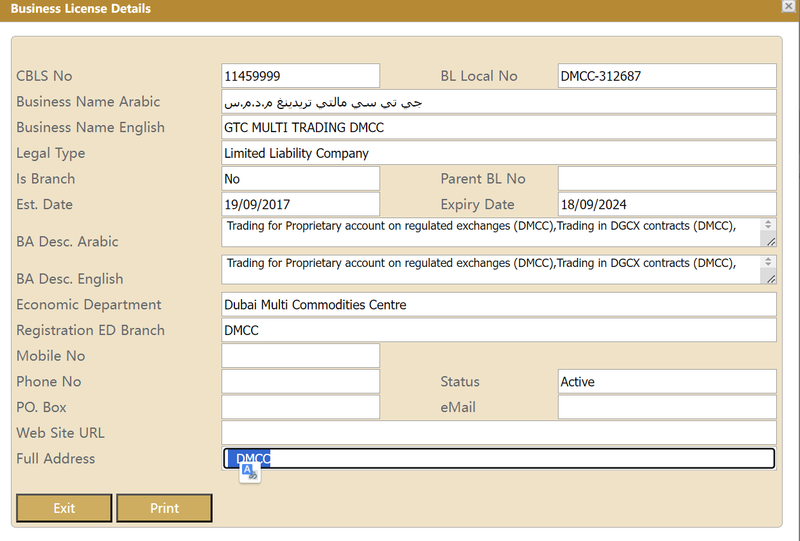Image resolution: width=800 pixels, height=541 pixels.
Task: Click the BA Desc. English label
Action: 70,279
